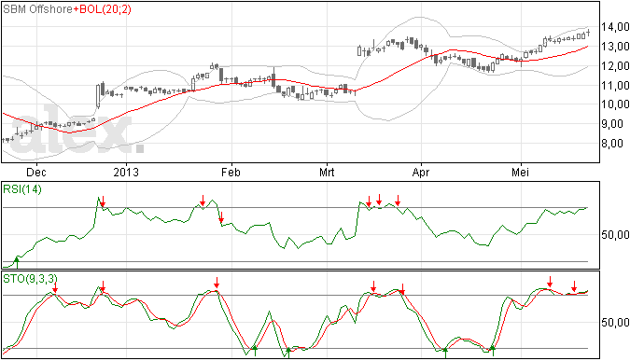The width and height of the screenshot is (644, 361).
Task: Click the SBM Offshore chart title
Action: pos(37,9)
